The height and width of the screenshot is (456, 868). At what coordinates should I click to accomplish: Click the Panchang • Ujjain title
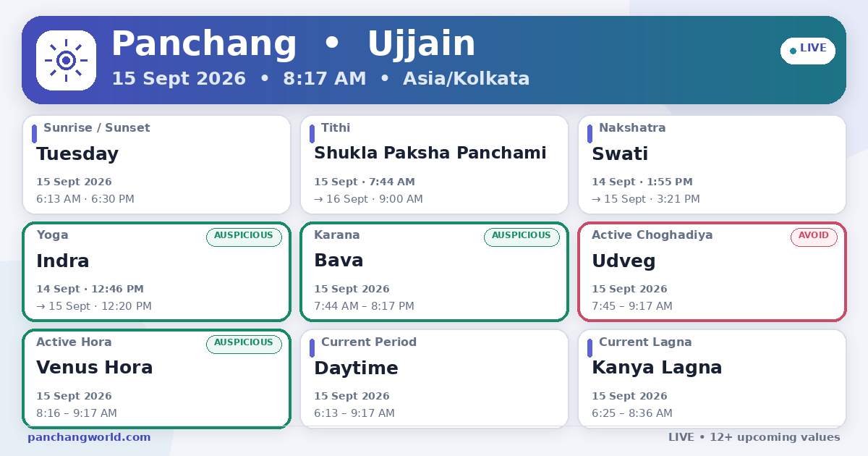click(294, 44)
